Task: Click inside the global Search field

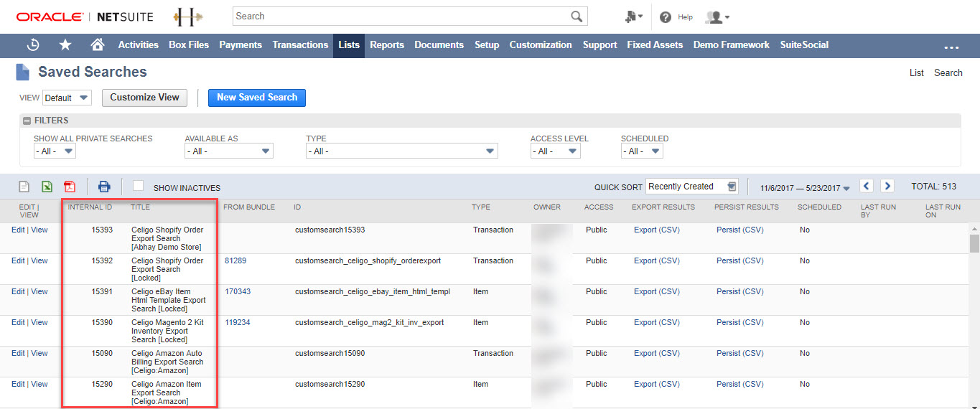Action: click(401, 17)
